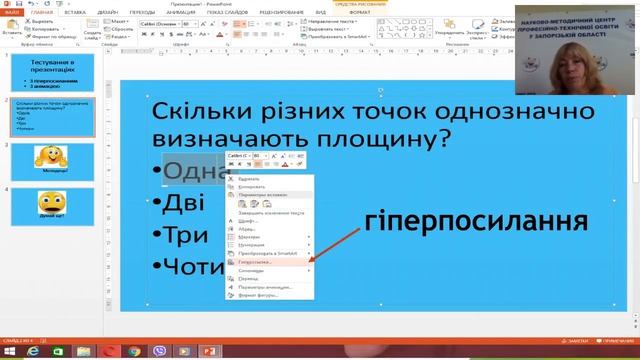
Task: Open the Анимация (Animations) ribbon tab
Action: pyautogui.click(x=180, y=12)
